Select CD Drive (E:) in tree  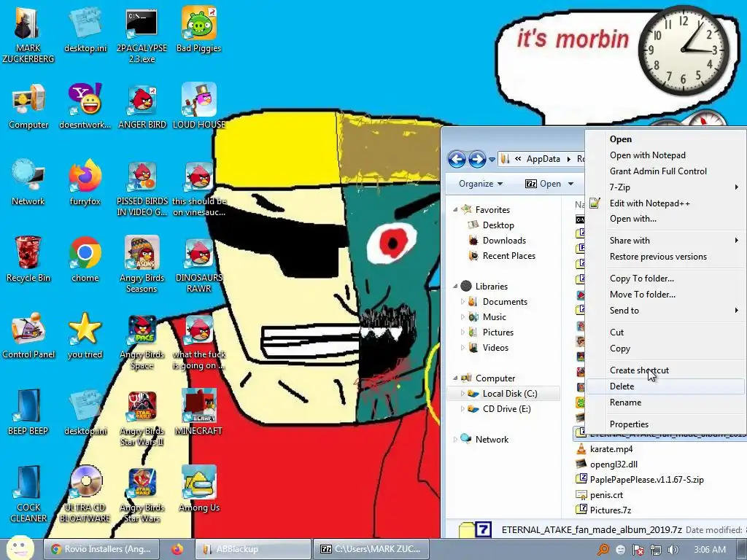tap(506, 408)
